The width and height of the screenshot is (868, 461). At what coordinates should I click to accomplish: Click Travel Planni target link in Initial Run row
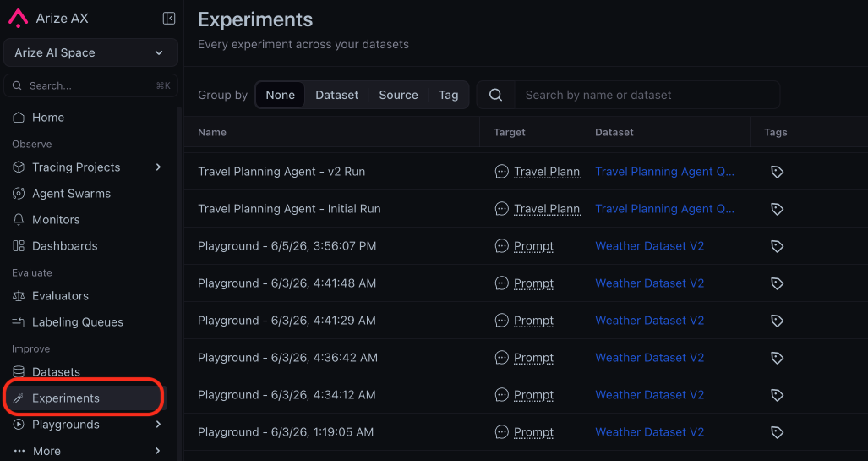[548, 209]
